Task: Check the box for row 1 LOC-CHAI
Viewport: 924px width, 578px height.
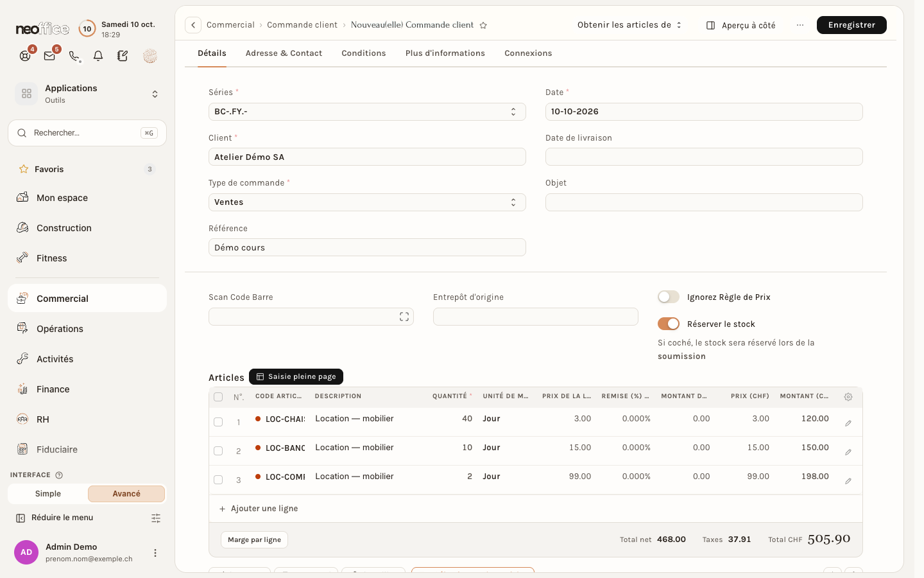Action: tap(218, 422)
